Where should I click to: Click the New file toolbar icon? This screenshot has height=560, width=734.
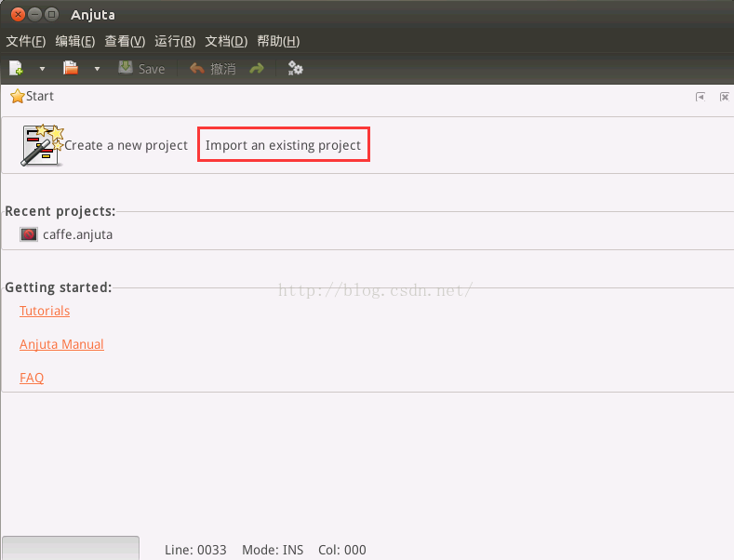(x=17, y=68)
